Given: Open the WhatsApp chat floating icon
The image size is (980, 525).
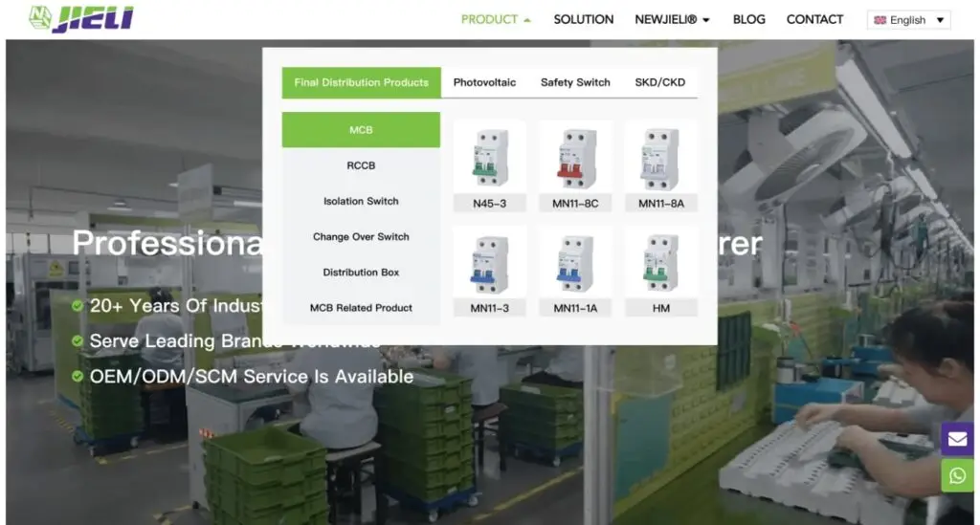Looking at the screenshot, I should pyautogui.click(x=957, y=475).
